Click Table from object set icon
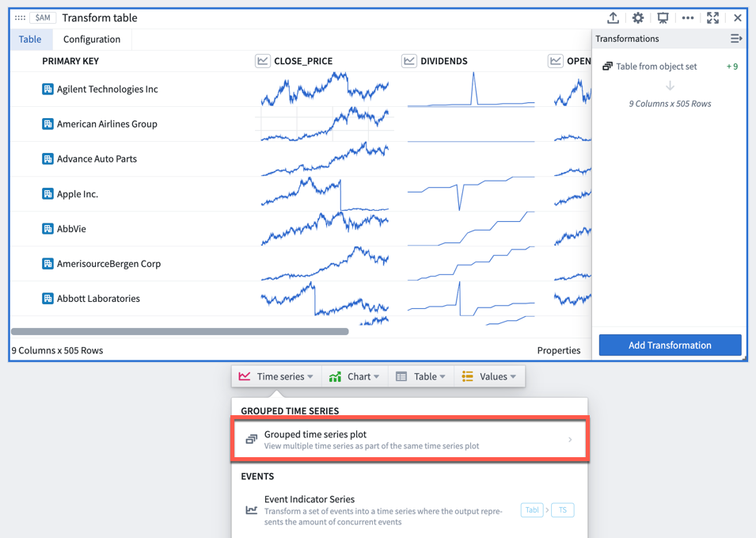756x538 pixels. [x=607, y=66]
